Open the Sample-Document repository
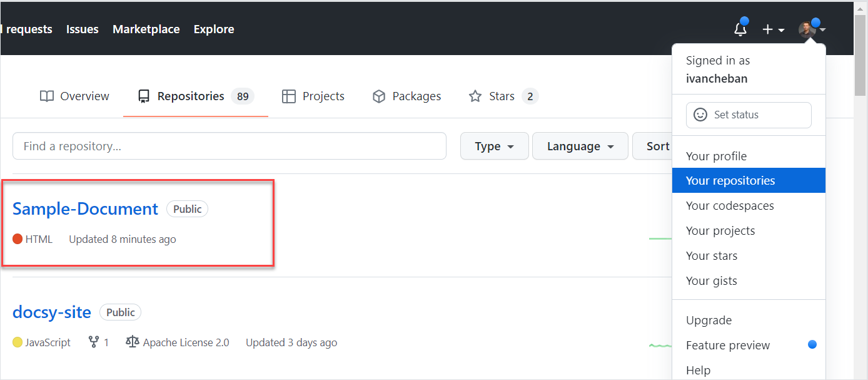Screen dimensions: 868x380 click(x=85, y=208)
